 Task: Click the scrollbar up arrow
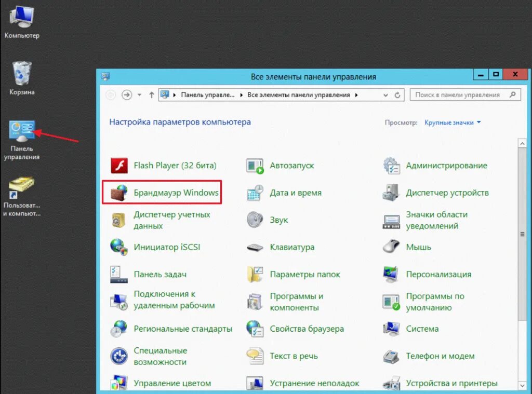click(523, 144)
